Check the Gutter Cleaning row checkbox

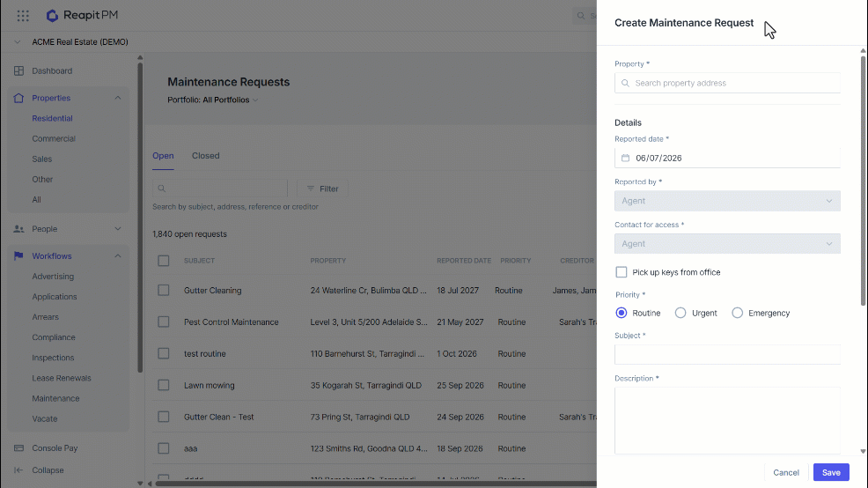pos(164,291)
